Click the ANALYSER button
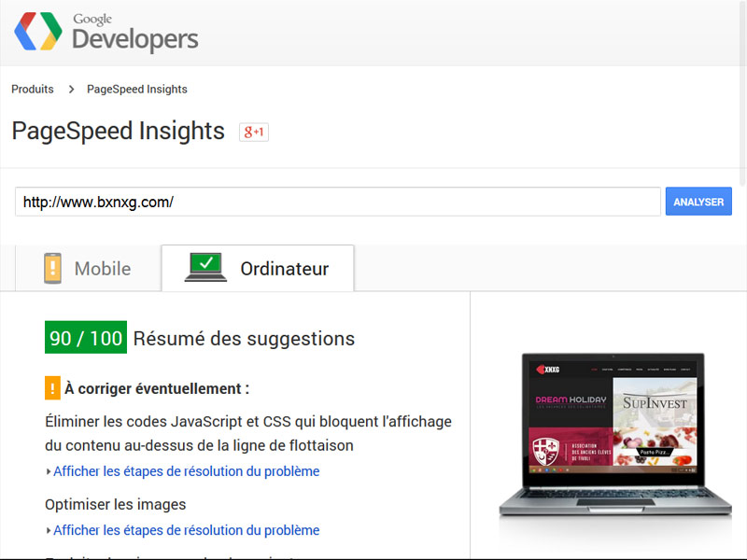This screenshot has width=747, height=560. (698, 202)
